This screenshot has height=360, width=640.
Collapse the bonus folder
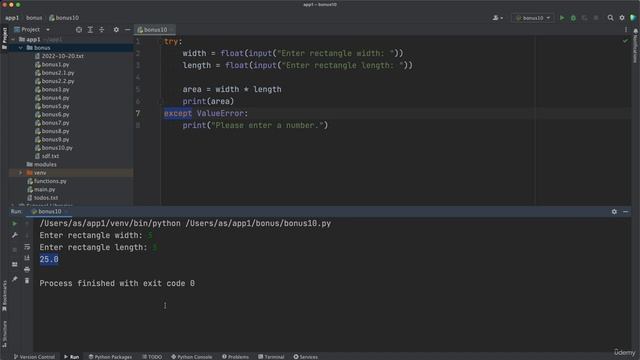tap(20, 48)
